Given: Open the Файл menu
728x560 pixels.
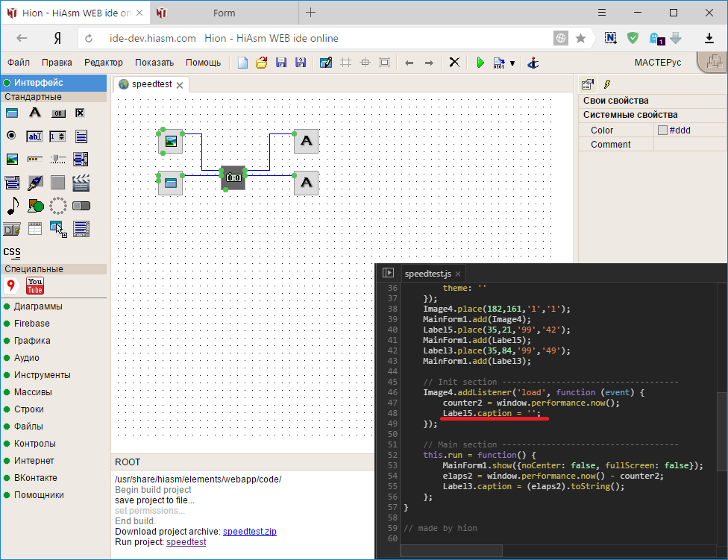Looking at the screenshot, I should click(19, 63).
